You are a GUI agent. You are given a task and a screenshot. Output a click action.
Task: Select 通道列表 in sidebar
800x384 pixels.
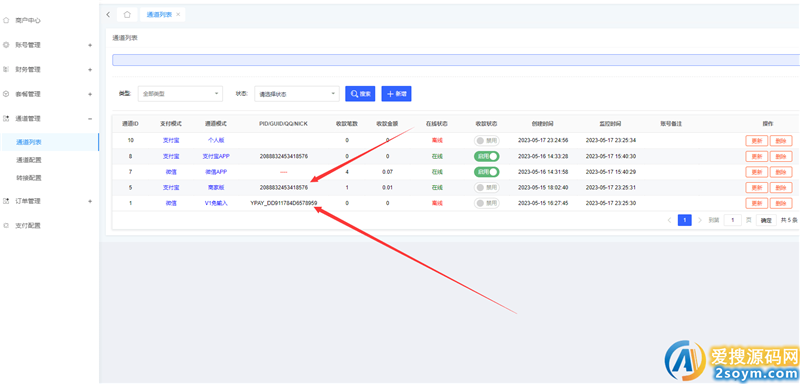[x=29, y=142]
